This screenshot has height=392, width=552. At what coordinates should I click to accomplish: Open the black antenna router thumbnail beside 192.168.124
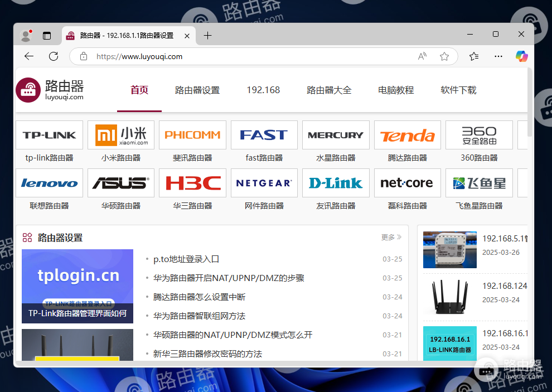pyautogui.click(x=450, y=297)
